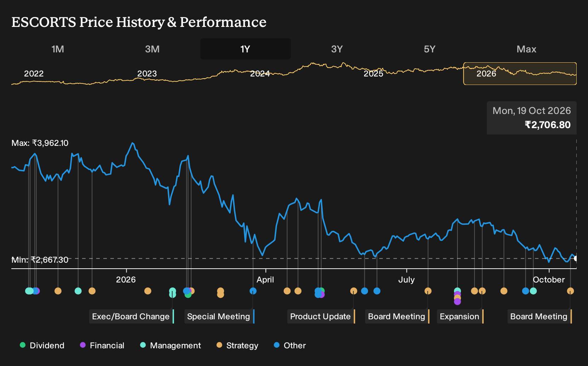Open the Special Meeting event label
The width and height of the screenshot is (588, 366).
click(219, 316)
